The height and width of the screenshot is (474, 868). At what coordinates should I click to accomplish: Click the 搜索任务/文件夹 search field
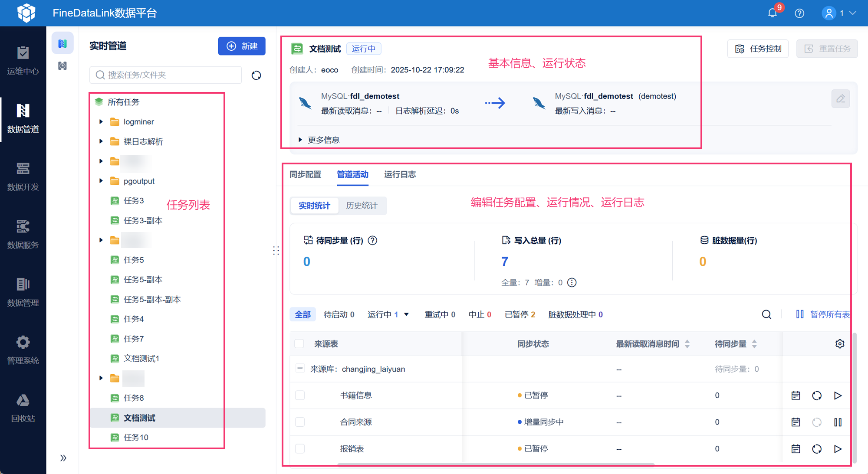click(166, 75)
